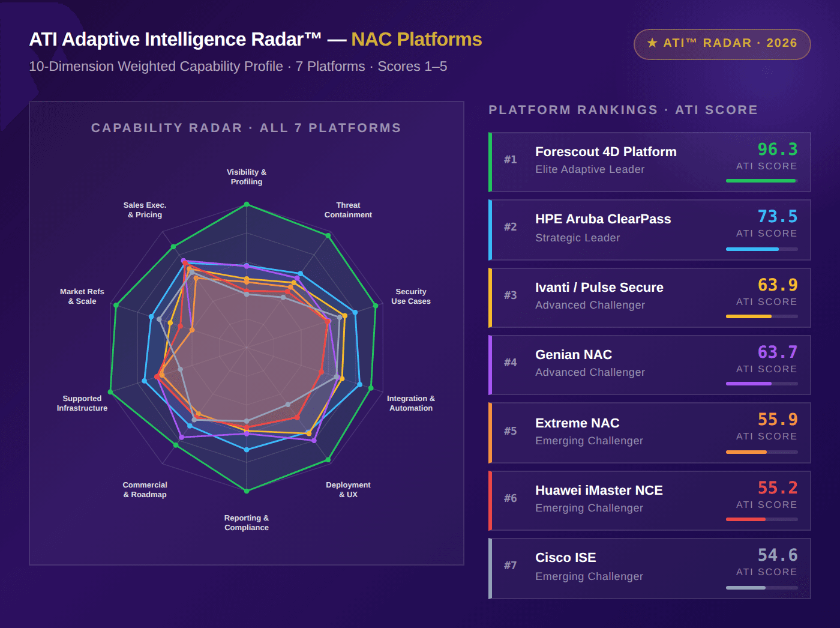Click the star icon in the ATI Radar badge
The width and height of the screenshot is (840, 628).
[652, 43]
